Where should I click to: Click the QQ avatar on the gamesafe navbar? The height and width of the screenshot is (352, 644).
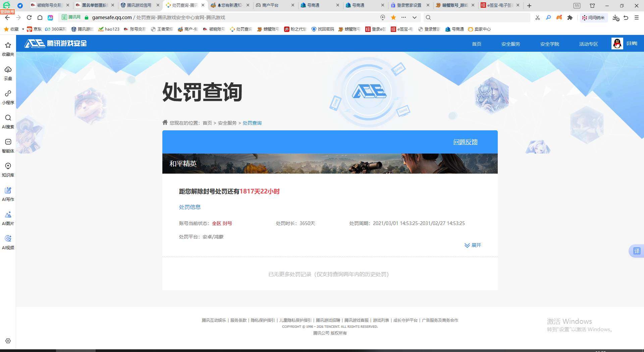coord(617,43)
